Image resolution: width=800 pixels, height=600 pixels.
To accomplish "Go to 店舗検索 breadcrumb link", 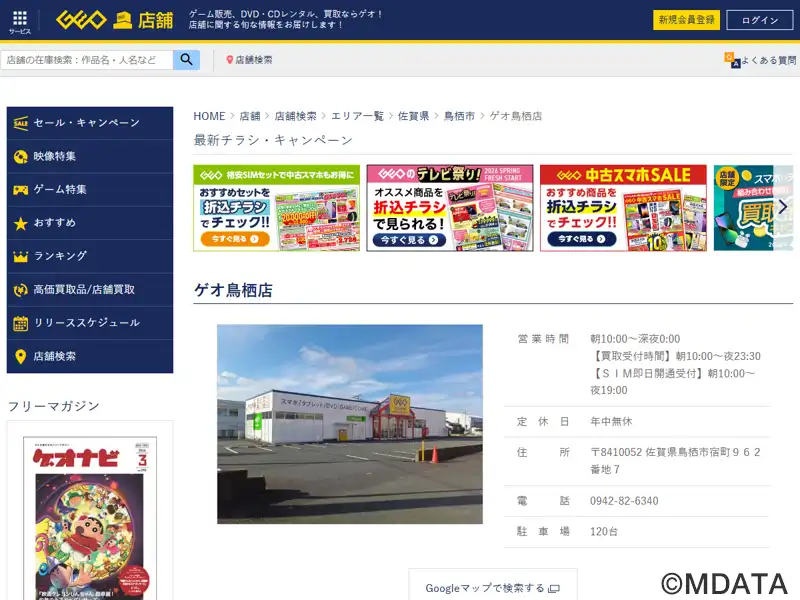I will (x=295, y=116).
